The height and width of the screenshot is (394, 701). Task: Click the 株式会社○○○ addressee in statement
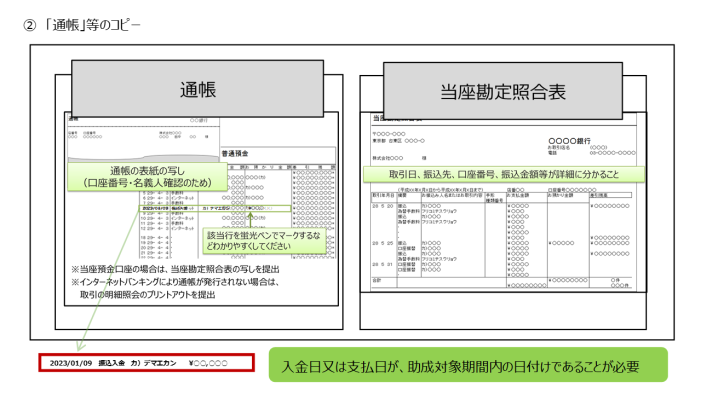(x=388, y=158)
